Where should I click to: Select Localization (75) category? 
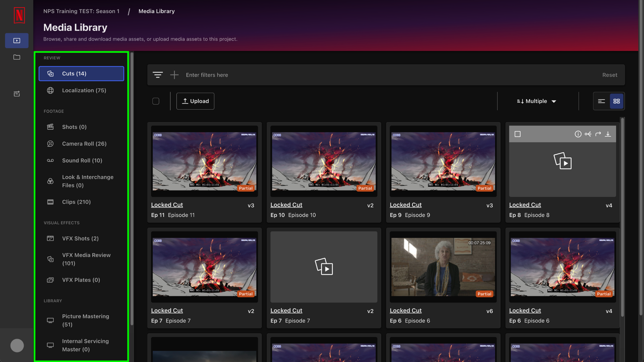[81, 90]
